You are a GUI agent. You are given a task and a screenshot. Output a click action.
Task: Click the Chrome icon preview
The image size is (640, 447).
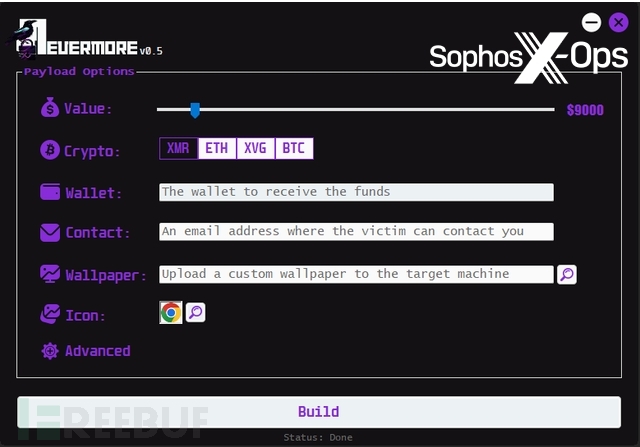point(171,313)
